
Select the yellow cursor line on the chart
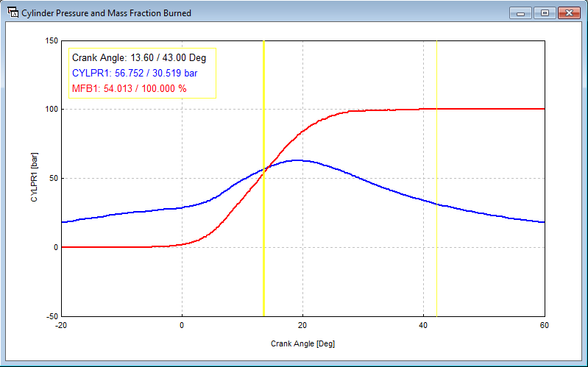263,221
